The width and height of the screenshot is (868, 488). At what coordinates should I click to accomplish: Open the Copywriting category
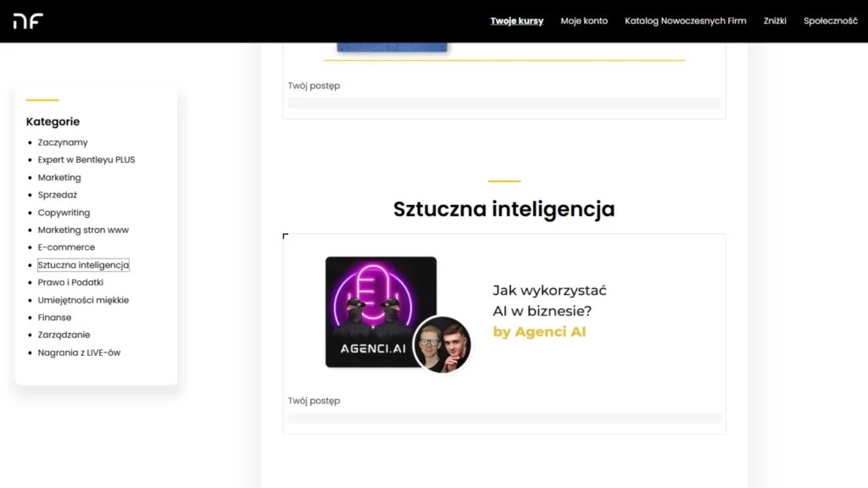pyautogui.click(x=64, y=213)
